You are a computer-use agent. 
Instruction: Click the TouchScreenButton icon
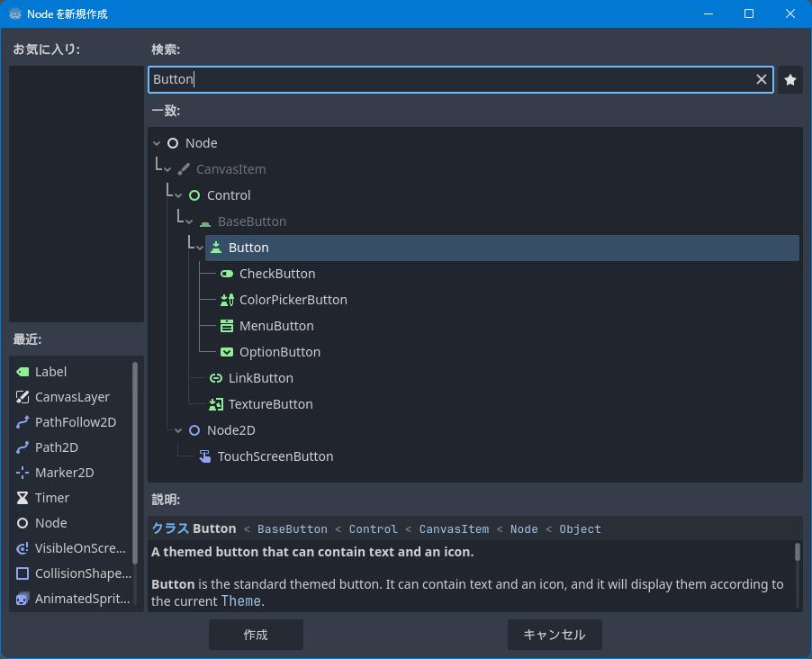[x=205, y=456]
